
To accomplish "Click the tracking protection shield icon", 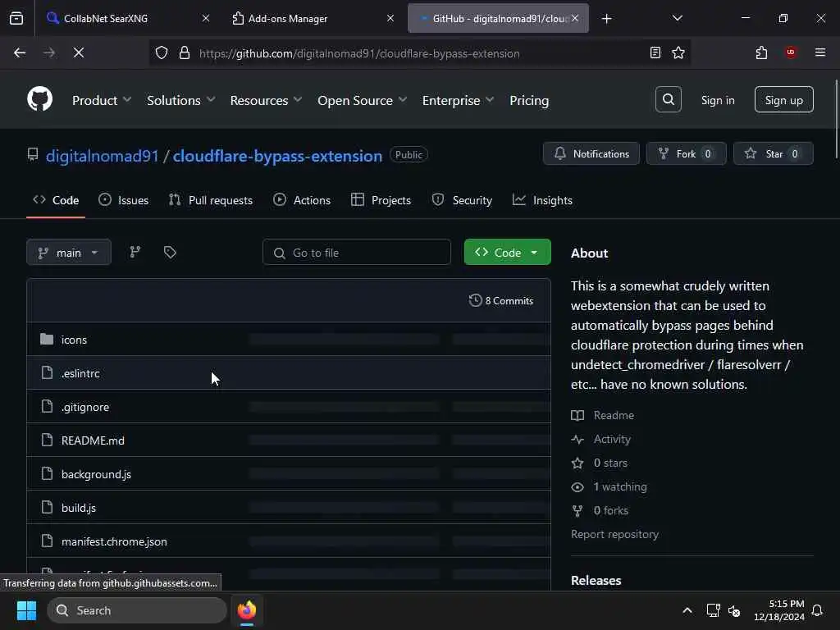I will [162, 53].
